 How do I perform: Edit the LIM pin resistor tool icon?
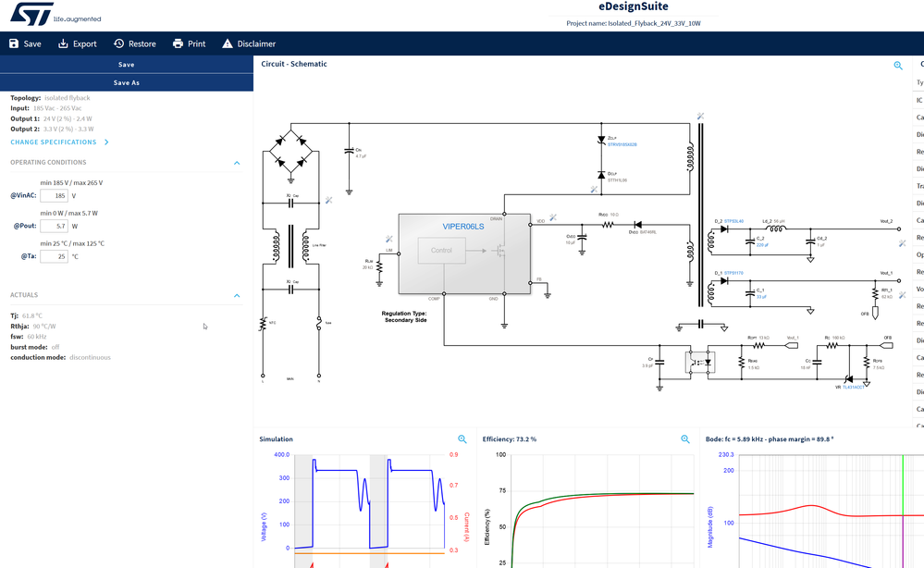(388, 239)
